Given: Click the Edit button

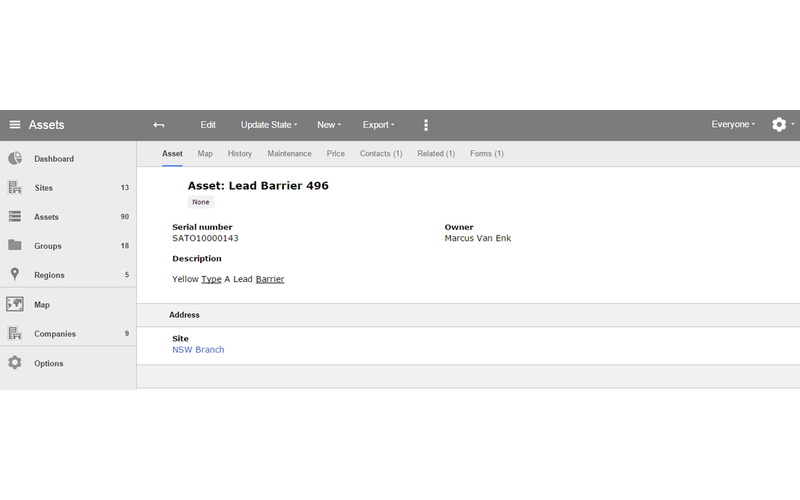Looking at the screenshot, I should 208,125.
